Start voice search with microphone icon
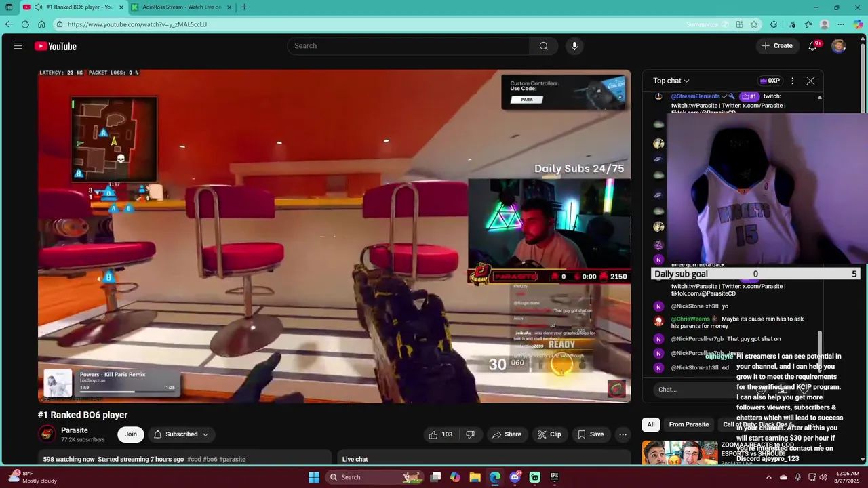 click(x=574, y=46)
